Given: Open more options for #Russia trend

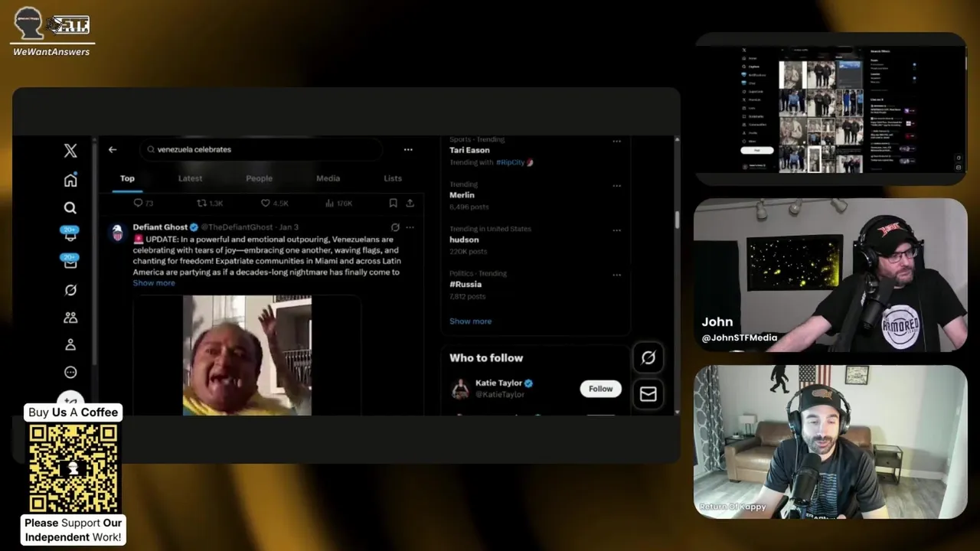Looking at the screenshot, I should pos(617,275).
